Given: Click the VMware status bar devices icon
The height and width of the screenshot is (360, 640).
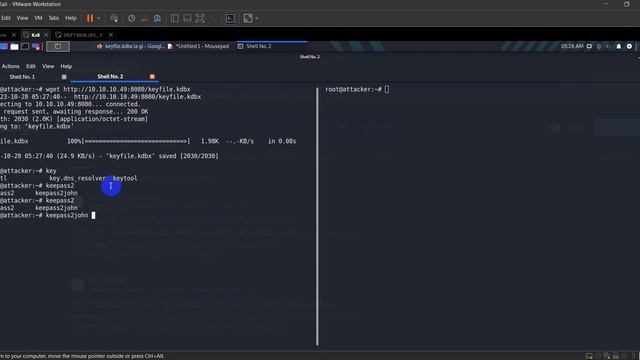Looking at the screenshot, I should [x=589, y=356].
